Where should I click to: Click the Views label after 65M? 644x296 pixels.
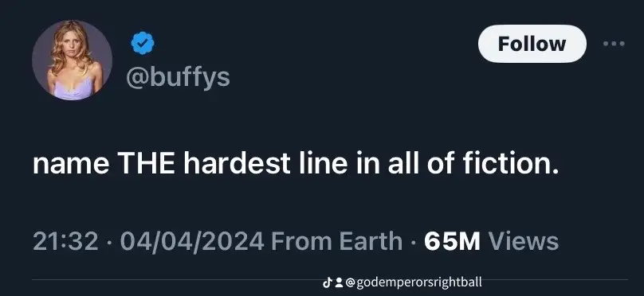coord(523,241)
